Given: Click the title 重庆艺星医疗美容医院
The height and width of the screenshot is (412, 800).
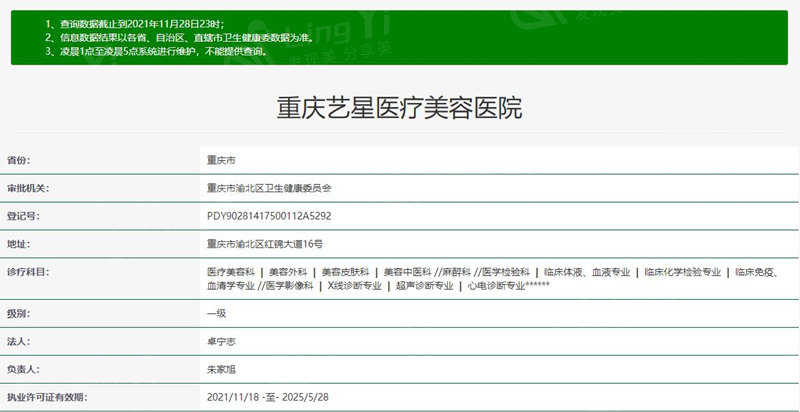Looking at the screenshot, I should pos(399,109).
